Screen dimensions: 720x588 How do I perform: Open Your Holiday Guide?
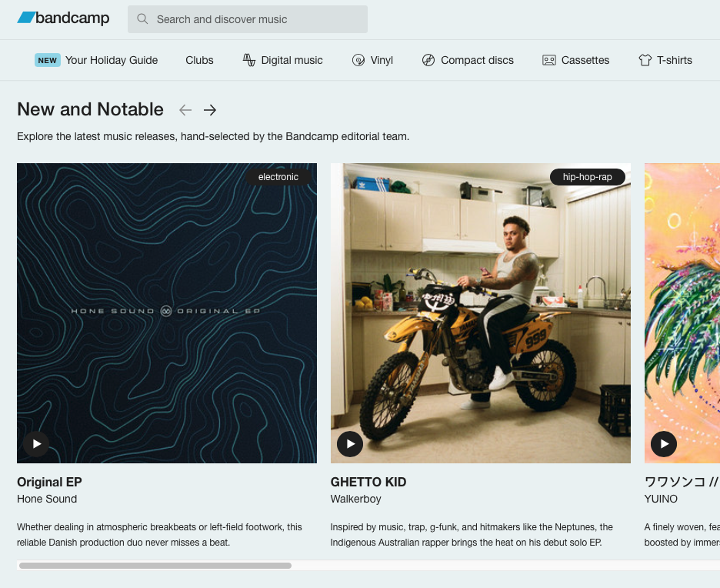(111, 60)
